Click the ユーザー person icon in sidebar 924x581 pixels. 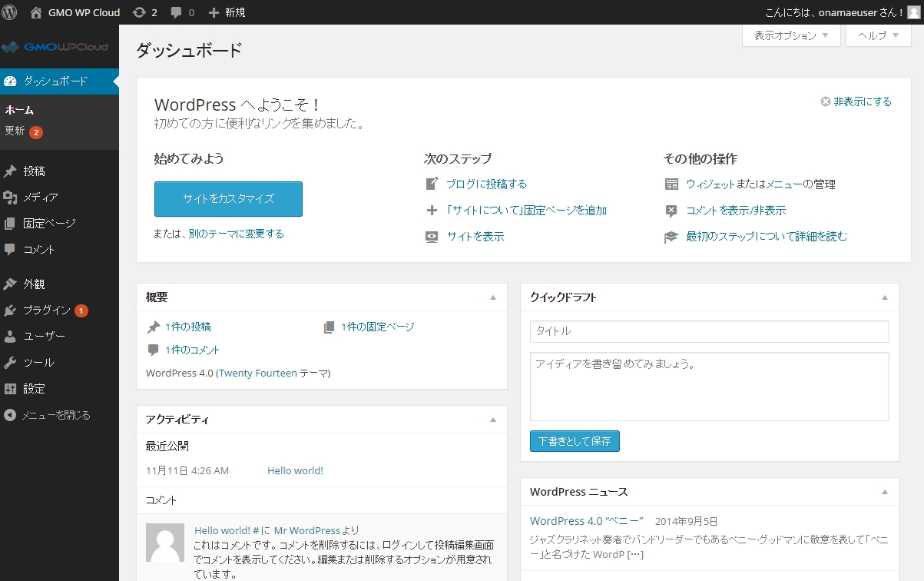(x=10, y=337)
